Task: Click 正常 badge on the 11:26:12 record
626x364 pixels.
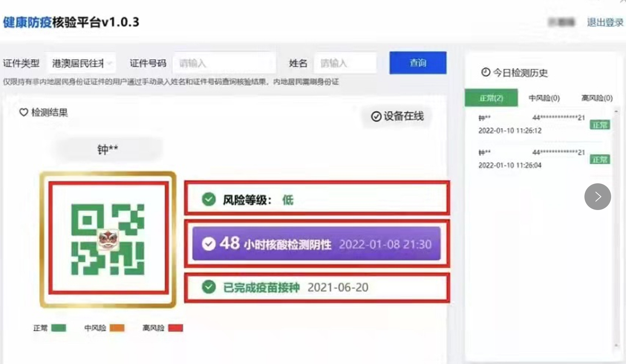Action: tap(600, 125)
